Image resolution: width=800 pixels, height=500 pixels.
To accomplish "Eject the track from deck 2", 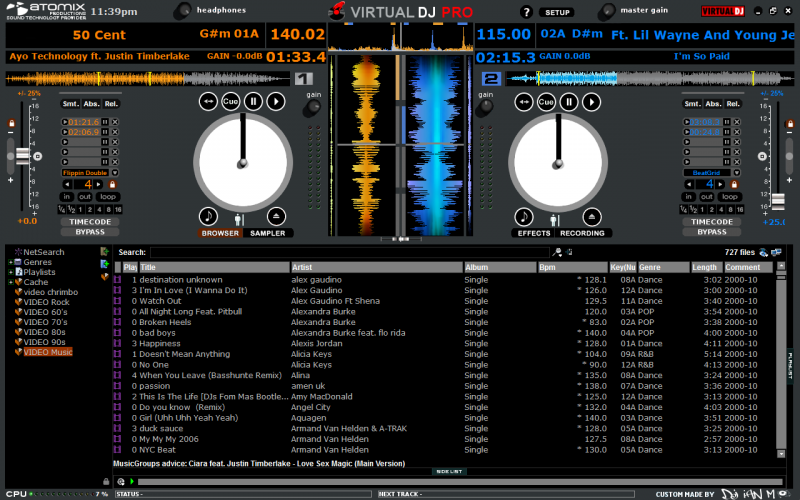I will click(592, 217).
